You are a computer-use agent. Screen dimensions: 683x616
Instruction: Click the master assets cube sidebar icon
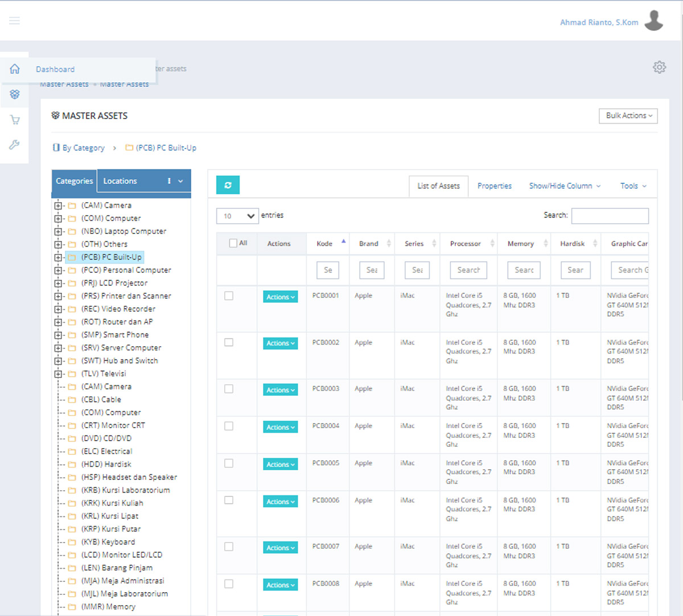click(x=15, y=95)
